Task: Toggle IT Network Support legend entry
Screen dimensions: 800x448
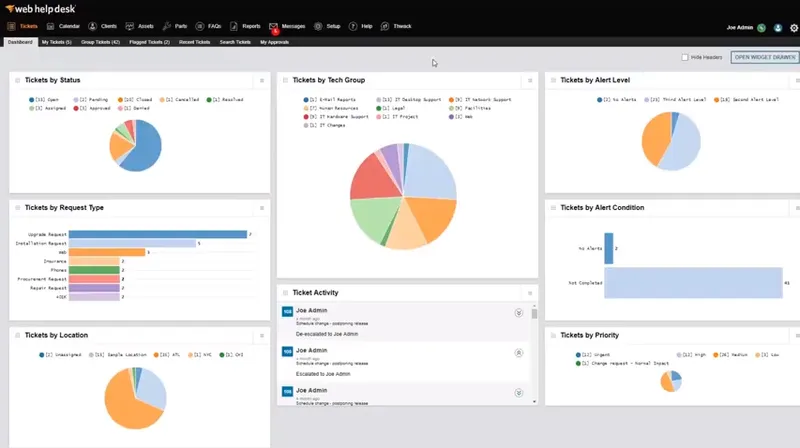Action: coord(480,99)
